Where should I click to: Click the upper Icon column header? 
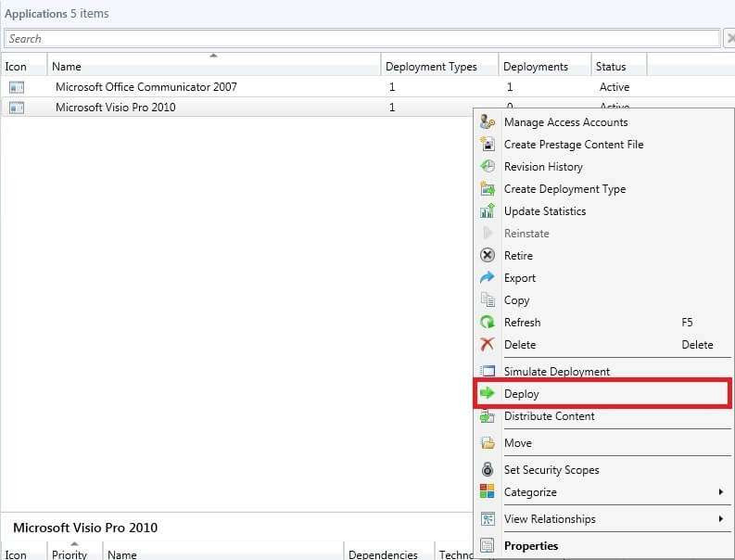[x=24, y=65]
